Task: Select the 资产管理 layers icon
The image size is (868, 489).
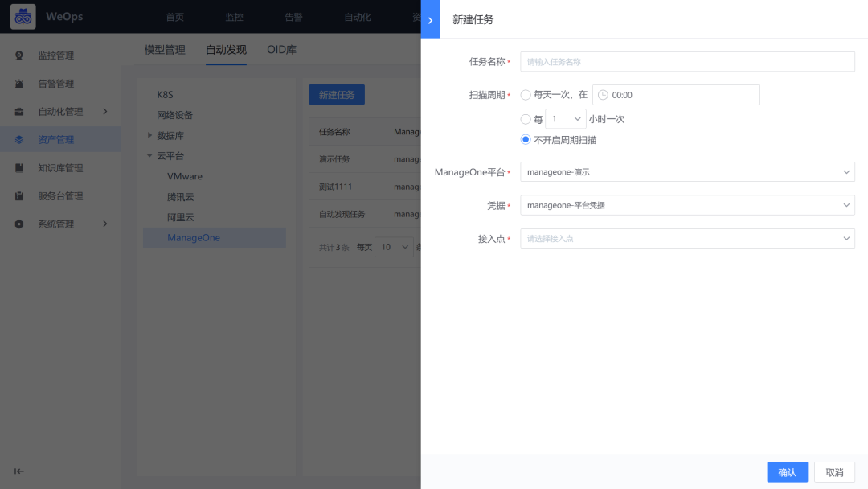Action: [18, 138]
